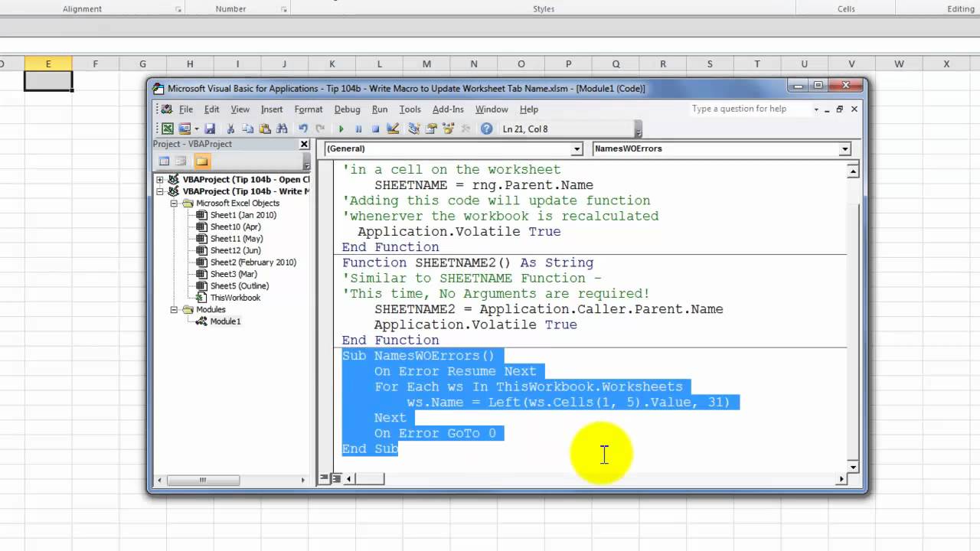Click the Project panel horizontal scrollbar thumb
Screen dimensions: 980x551
click(x=203, y=481)
